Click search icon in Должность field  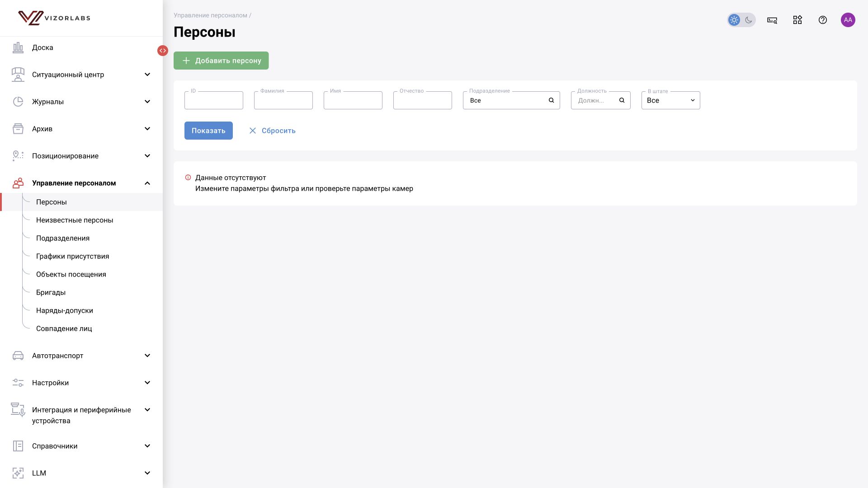[622, 100]
